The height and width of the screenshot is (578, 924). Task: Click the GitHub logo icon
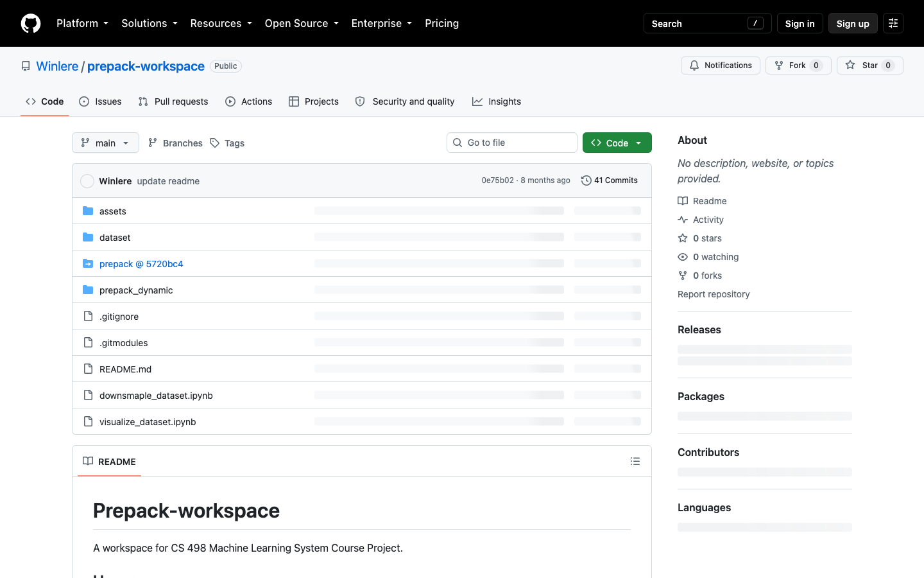[31, 23]
